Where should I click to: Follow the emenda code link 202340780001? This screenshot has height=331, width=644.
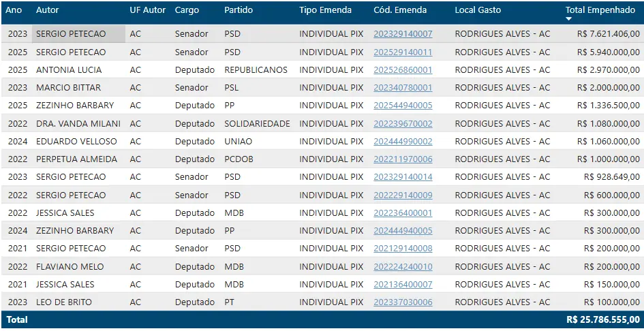click(402, 87)
